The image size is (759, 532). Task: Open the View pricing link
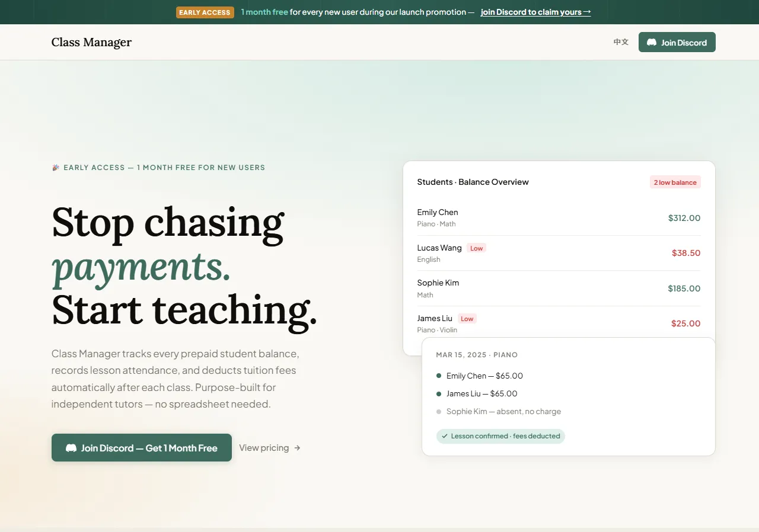point(264,448)
